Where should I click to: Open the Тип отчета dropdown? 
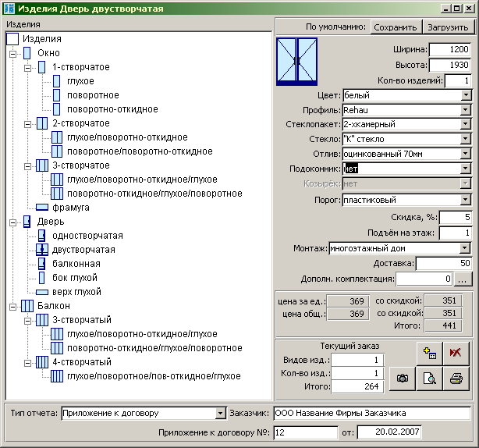pos(220,414)
